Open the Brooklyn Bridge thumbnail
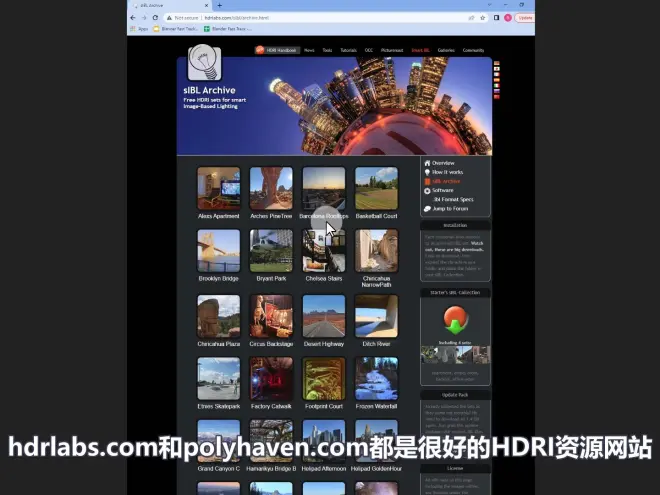 [219, 250]
